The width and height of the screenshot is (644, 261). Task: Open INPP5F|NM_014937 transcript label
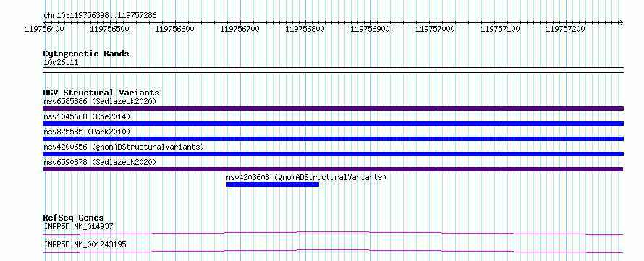pyautogui.click(x=78, y=226)
